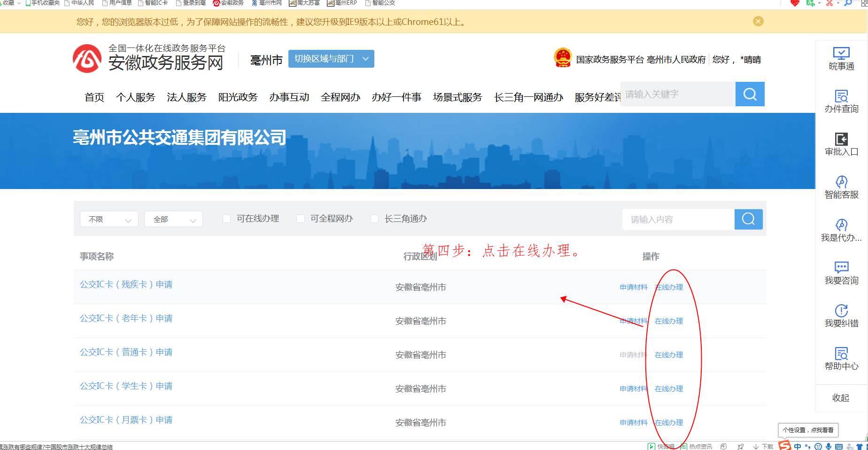Click 在线办理 for 月票卡 application
This screenshot has height=450, width=868.
[669, 423]
